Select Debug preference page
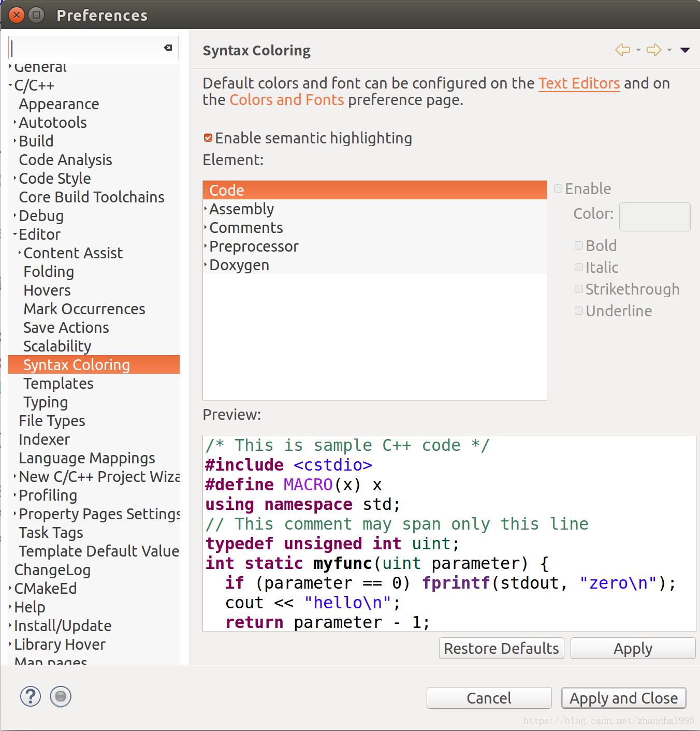The height and width of the screenshot is (731, 700). pyautogui.click(x=41, y=216)
